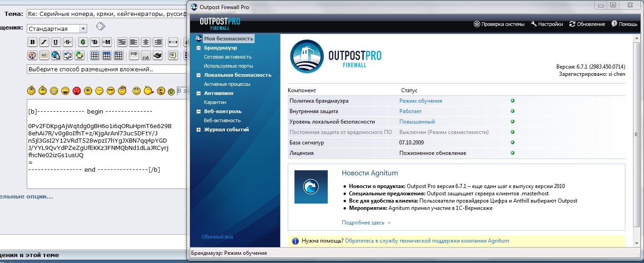Click the blue info icon beside Нужна помощь
The image size is (644, 263).
(295, 241)
